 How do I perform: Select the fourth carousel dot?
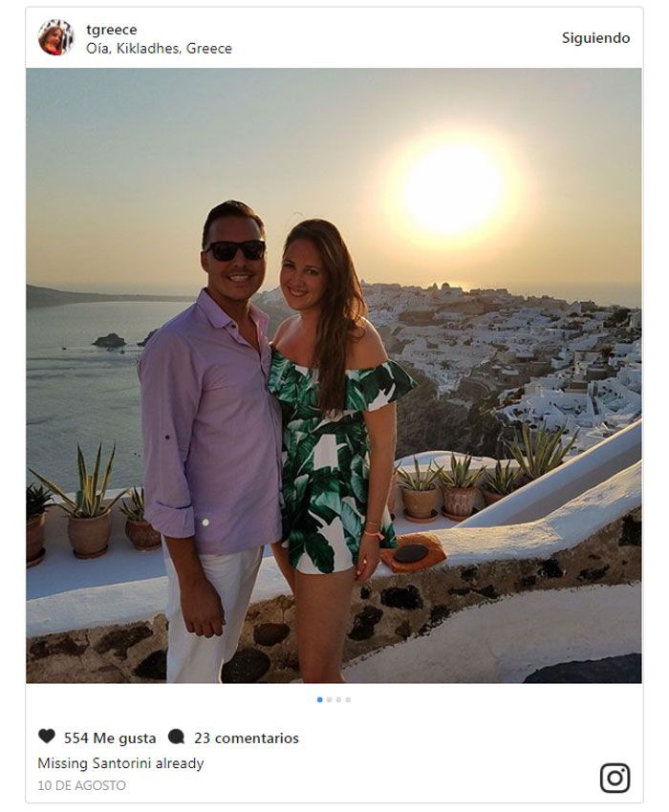click(348, 699)
